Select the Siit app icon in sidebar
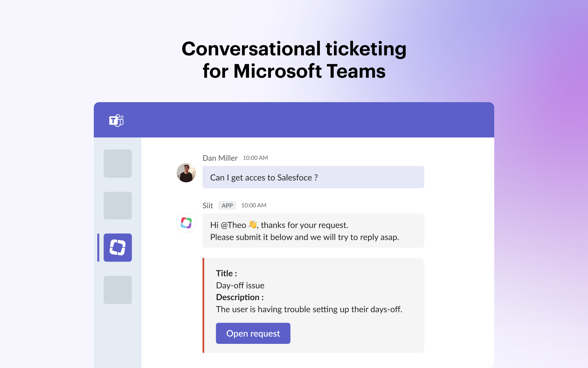588x368 pixels. click(x=117, y=247)
